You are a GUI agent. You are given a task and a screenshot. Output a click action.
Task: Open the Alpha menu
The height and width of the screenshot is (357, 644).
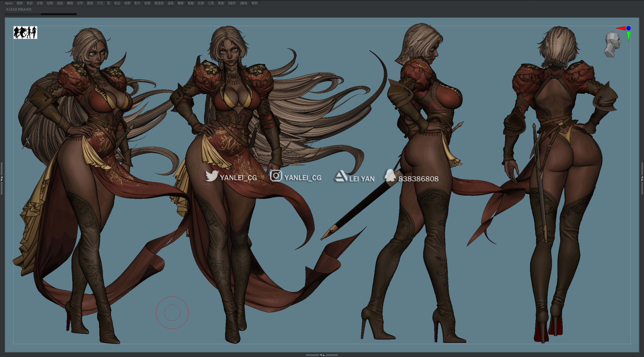pyautogui.click(x=9, y=3)
